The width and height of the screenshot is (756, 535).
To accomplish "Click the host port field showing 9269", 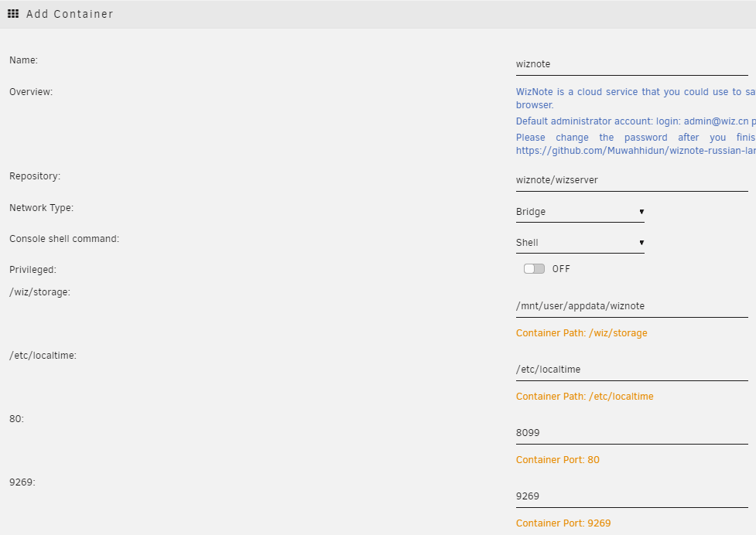I will [x=631, y=496].
